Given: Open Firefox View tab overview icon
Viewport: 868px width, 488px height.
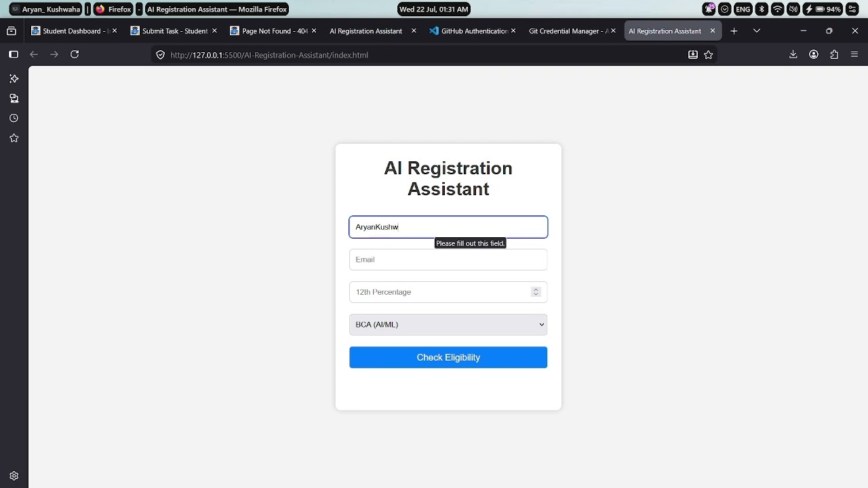Looking at the screenshot, I should tap(12, 31).
